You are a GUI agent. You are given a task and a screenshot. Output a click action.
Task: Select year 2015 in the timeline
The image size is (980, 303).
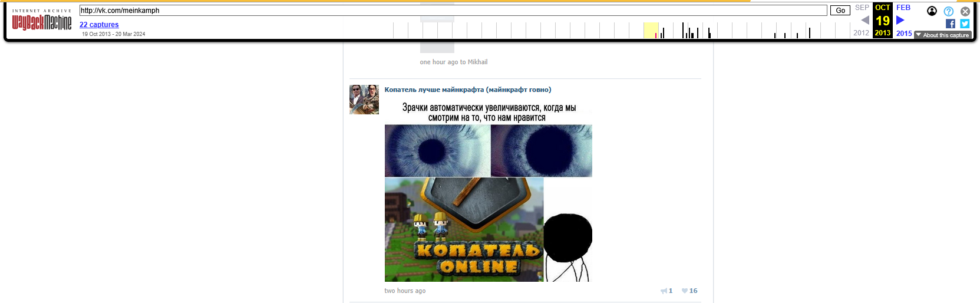(x=904, y=33)
